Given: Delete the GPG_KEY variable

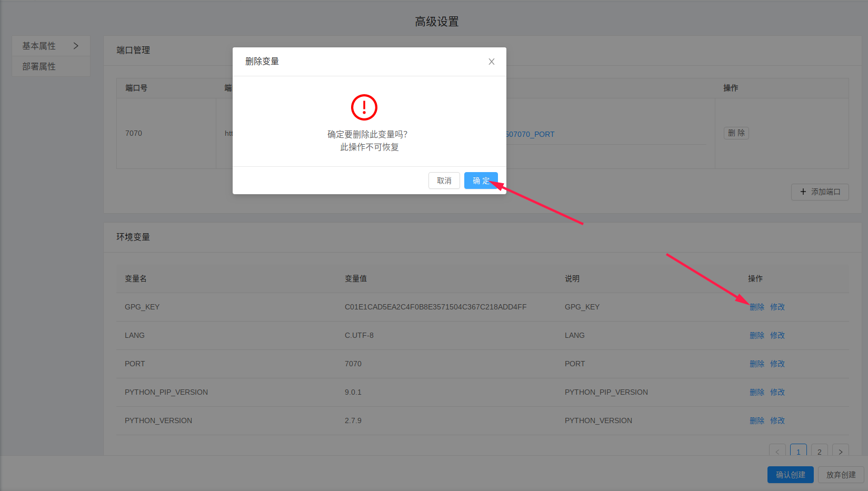Looking at the screenshot, I should (x=757, y=307).
